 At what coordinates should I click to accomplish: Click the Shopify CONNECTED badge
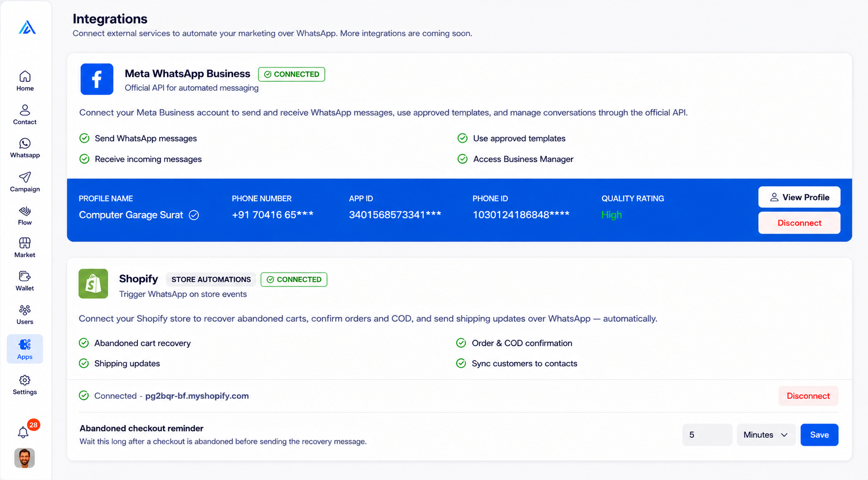click(294, 279)
